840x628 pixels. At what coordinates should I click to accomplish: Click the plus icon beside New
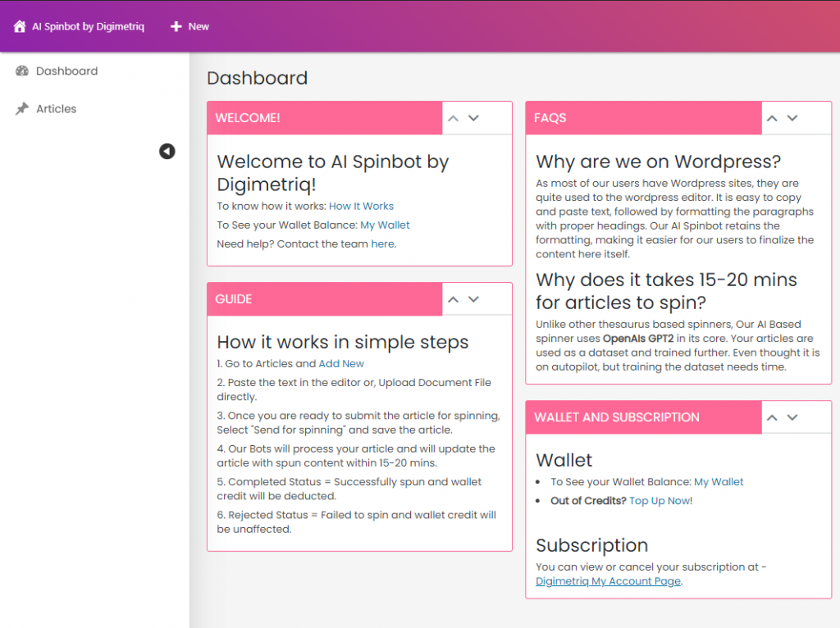pos(176,26)
